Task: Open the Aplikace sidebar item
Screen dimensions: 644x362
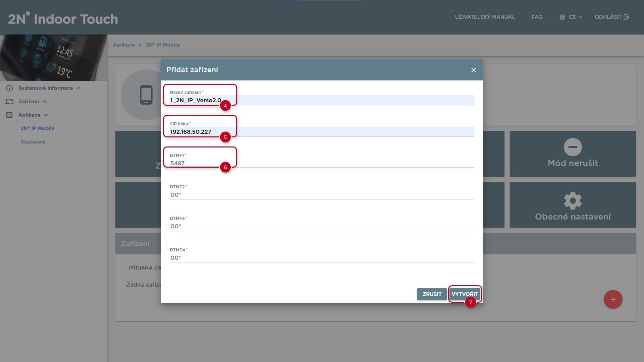Action: click(30, 115)
